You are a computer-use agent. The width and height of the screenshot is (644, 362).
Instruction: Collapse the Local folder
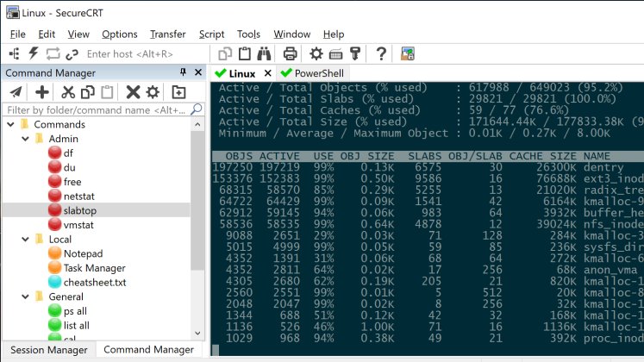26,239
